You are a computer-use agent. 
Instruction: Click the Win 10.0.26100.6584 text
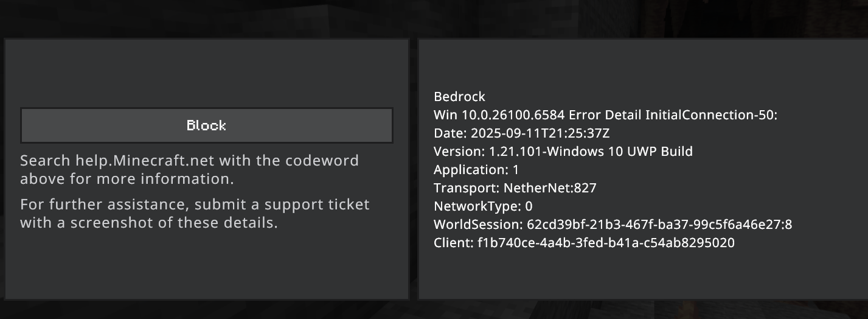pyautogui.click(x=499, y=115)
